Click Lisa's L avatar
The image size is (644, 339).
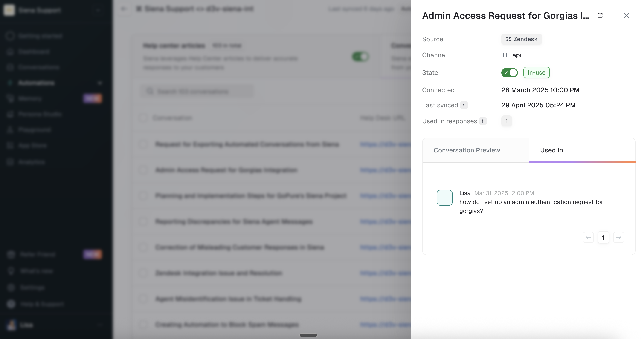444,198
